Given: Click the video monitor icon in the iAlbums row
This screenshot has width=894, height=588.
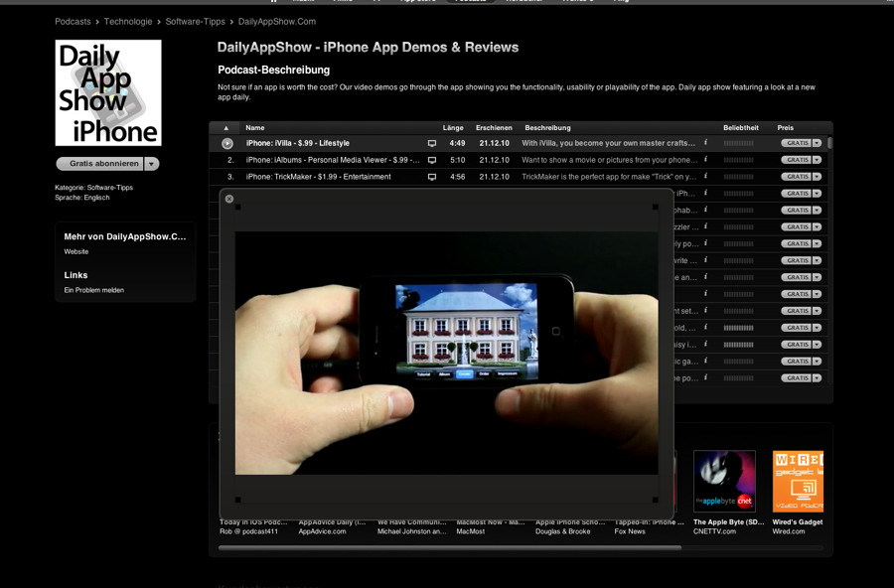Looking at the screenshot, I should (432, 160).
